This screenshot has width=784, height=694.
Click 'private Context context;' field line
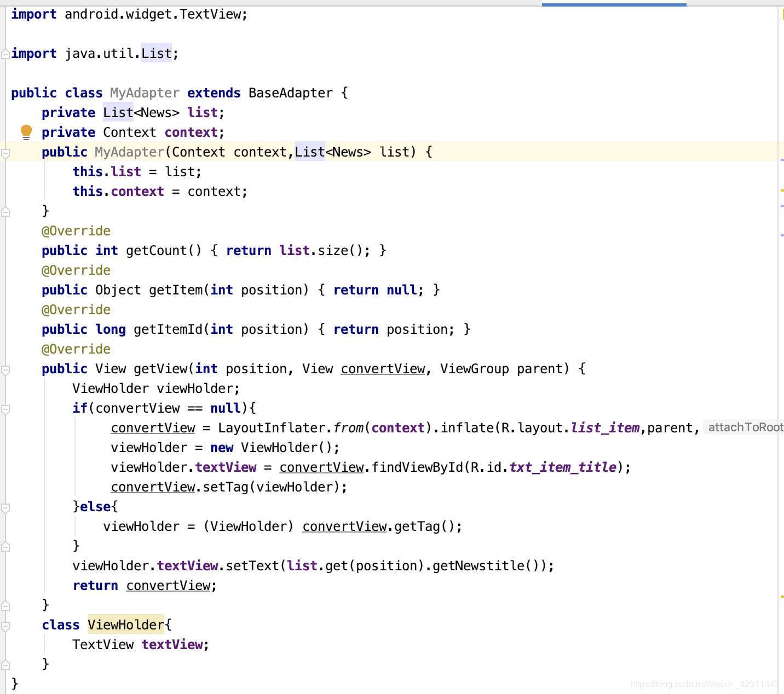(133, 132)
